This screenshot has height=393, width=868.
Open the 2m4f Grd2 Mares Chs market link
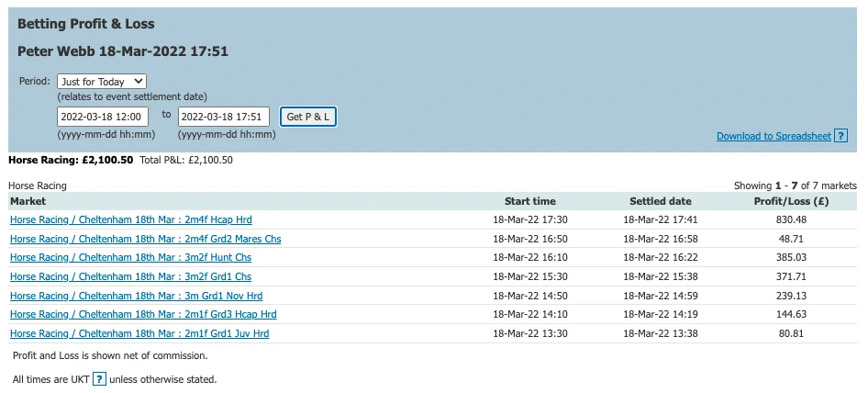coord(146,239)
